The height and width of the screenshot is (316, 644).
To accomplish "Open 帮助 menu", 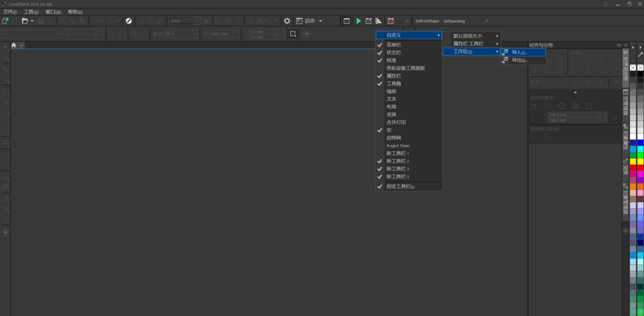I will pos(75,12).
